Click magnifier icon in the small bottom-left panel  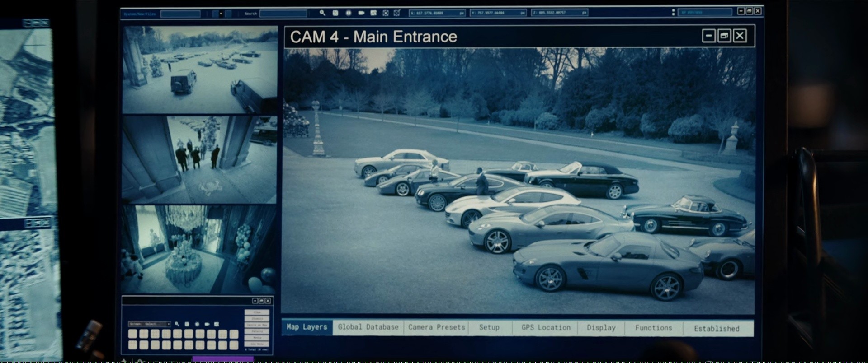tap(177, 324)
